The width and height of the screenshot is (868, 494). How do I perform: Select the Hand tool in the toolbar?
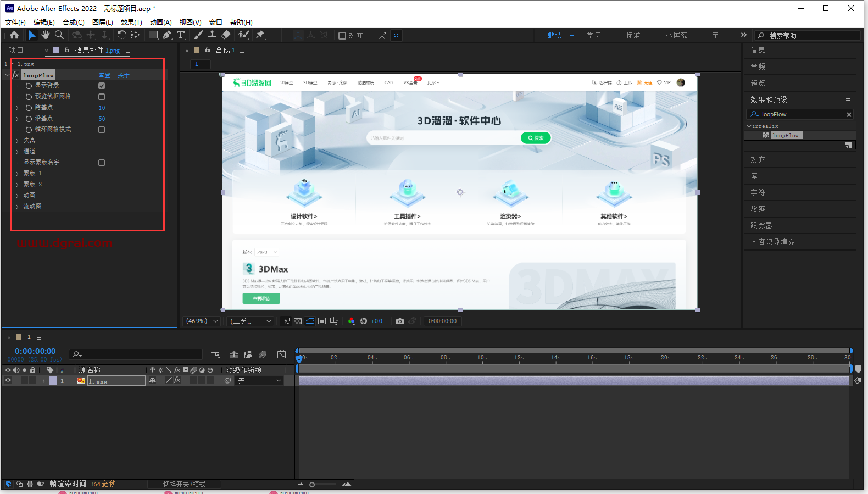pos(45,35)
